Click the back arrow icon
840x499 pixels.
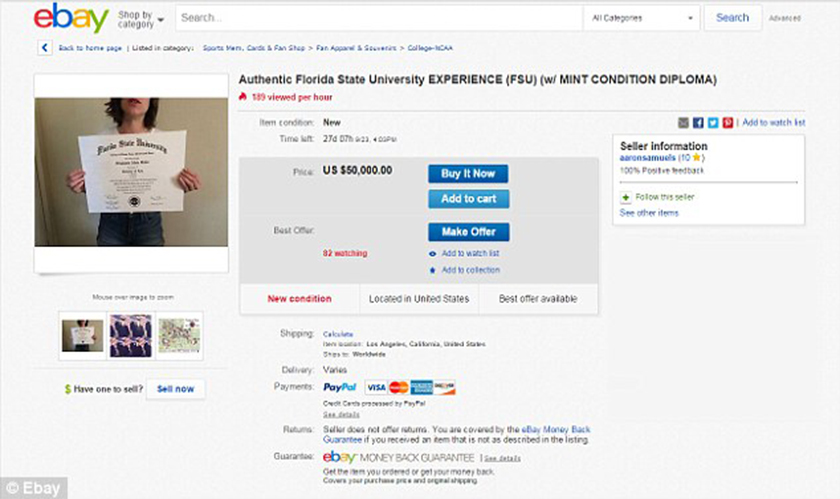(45, 48)
